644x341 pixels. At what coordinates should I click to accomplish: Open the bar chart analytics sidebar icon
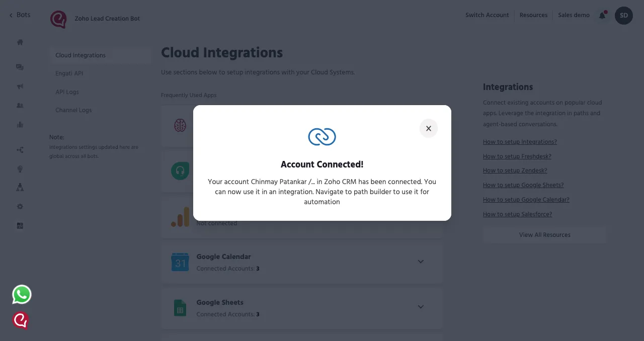[x=20, y=125]
